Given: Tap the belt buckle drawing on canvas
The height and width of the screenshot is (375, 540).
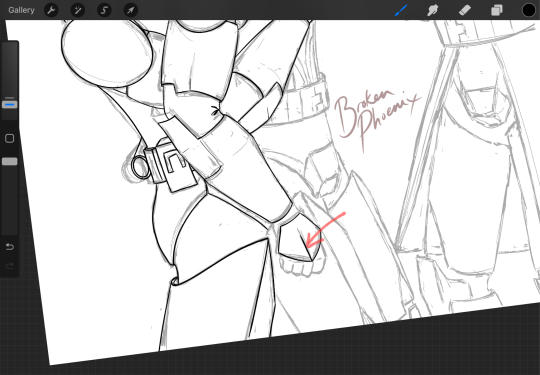Looking at the screenshot, I should click(170, 165).
